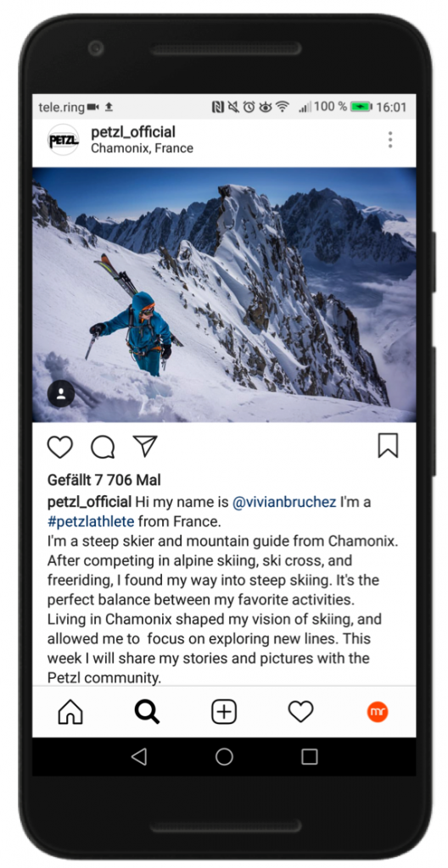The width and height of the screenshot is (448, 868).
Task: Open the Chamonix, France location
Action: (x=142, y=148)
